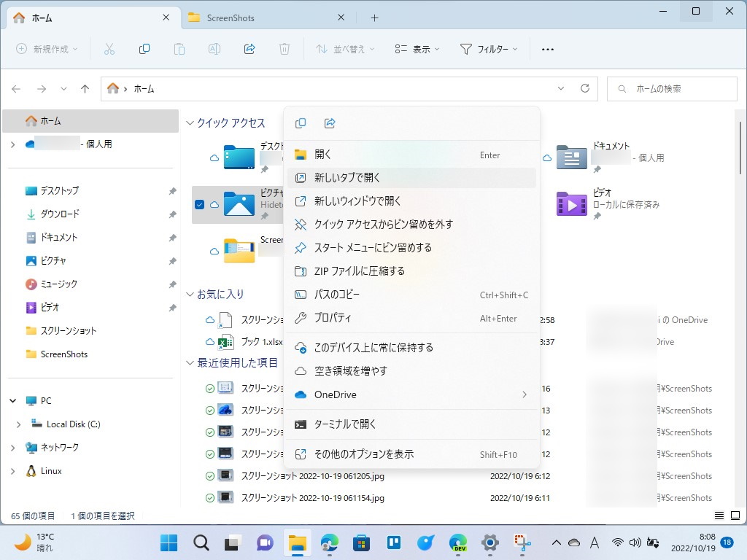Viewport: 747px width, 560px height.
Task: Click the share icon atop the context menu
Action: [330, 122]
